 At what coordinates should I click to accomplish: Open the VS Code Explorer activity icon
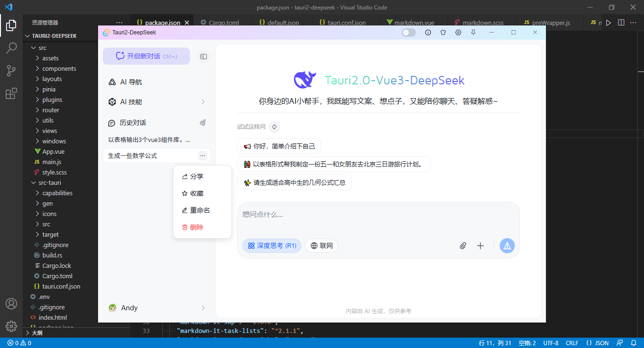(11, 25)
